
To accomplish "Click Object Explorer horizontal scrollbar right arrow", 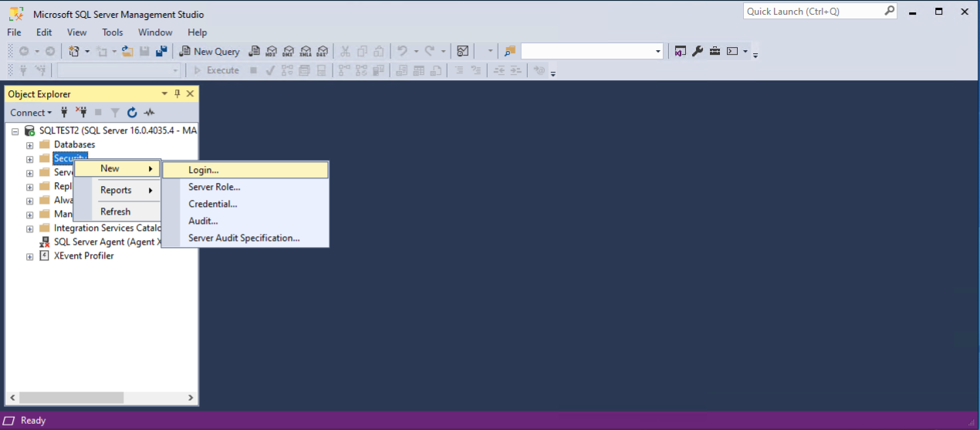I will (191, 398).
